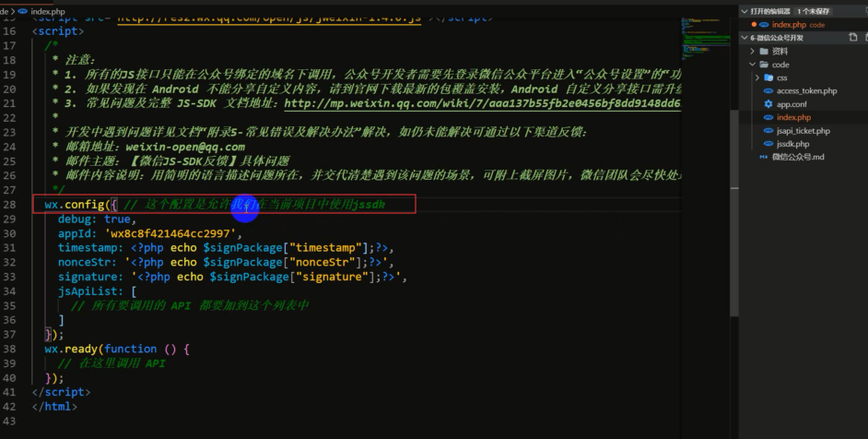The image size is (868, 439).
Task: Click the '// 在这里调用 API' comment
Action: tap(111, 363)
